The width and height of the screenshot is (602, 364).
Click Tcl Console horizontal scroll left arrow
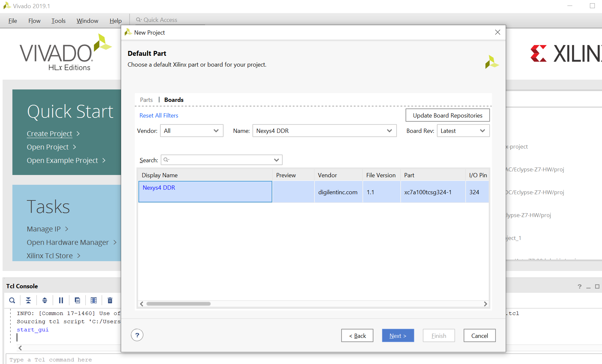point(20,348)
